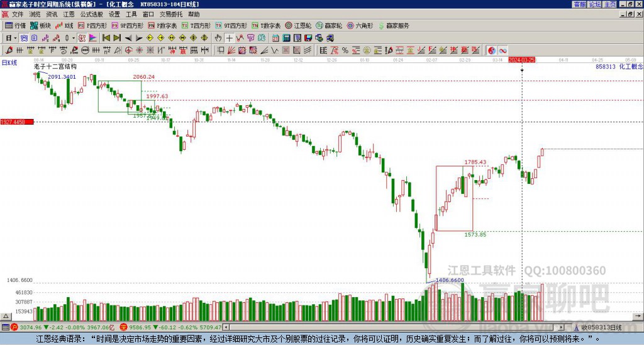Click the 1997.63 level label
This screenshot has width=644, height=345.
157,96
